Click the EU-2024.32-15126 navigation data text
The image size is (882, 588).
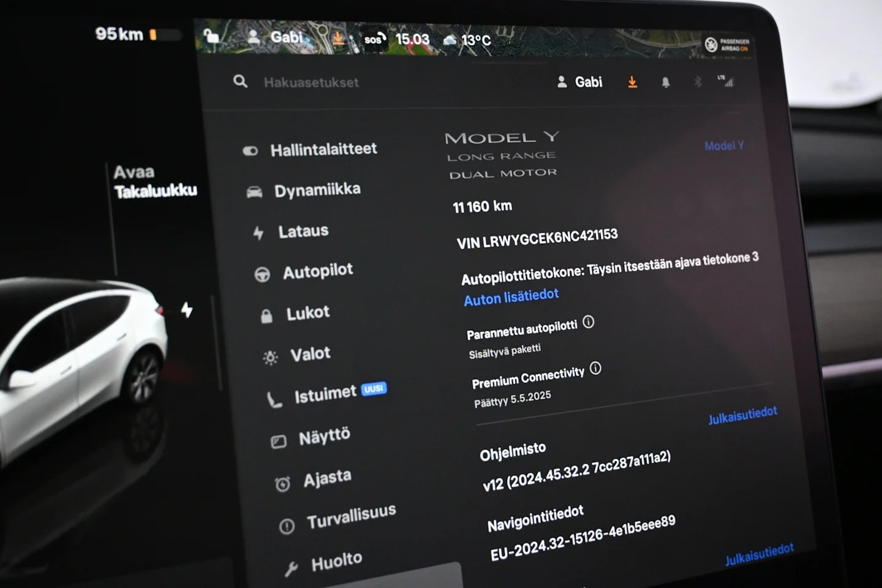coord(582,538)
